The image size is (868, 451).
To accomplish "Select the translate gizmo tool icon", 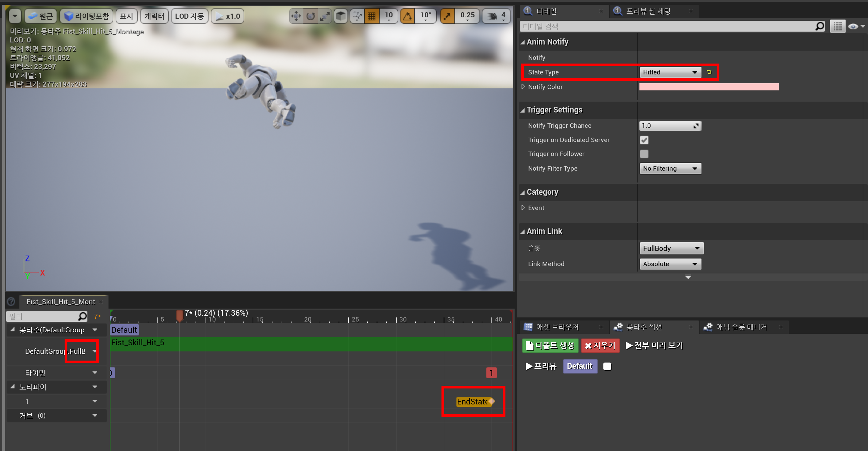I will coord(296,16).
